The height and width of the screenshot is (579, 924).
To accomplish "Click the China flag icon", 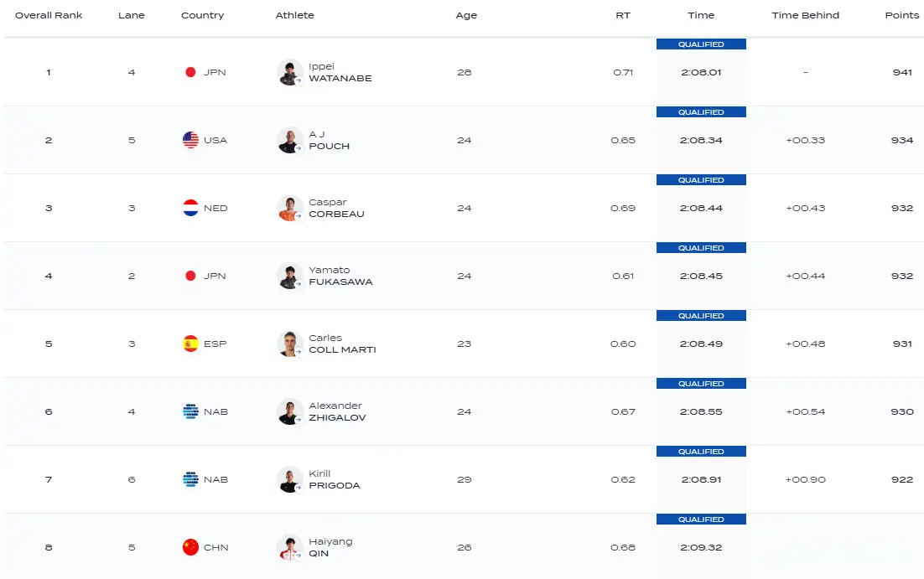I will [x=190, y=547].
